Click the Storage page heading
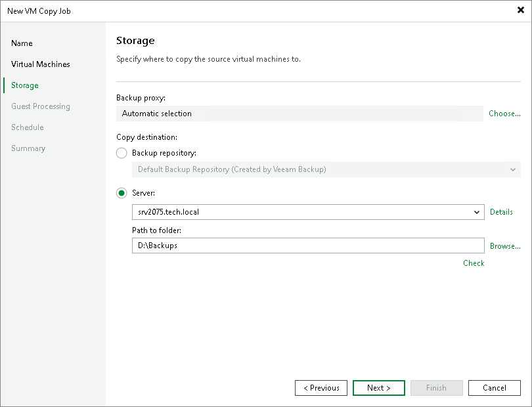The height and width of the screenshot is (407, 532). (135, 41)
